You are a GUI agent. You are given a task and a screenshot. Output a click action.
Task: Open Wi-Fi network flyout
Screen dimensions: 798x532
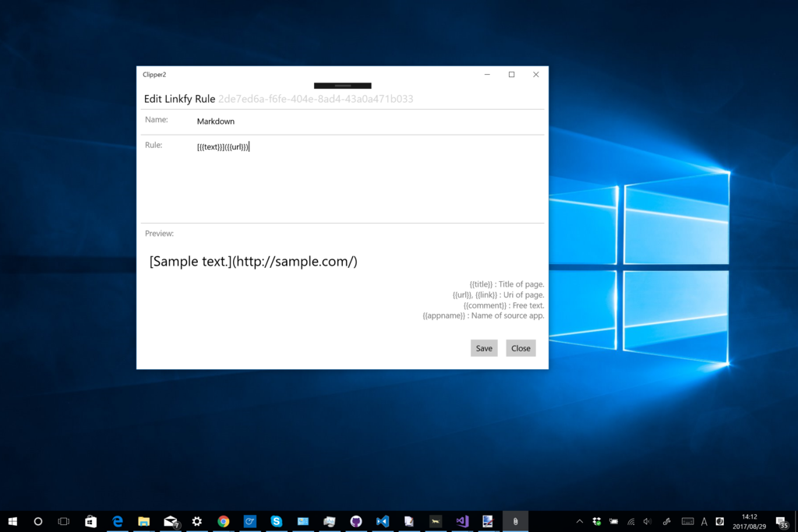(x=631, y=521)
